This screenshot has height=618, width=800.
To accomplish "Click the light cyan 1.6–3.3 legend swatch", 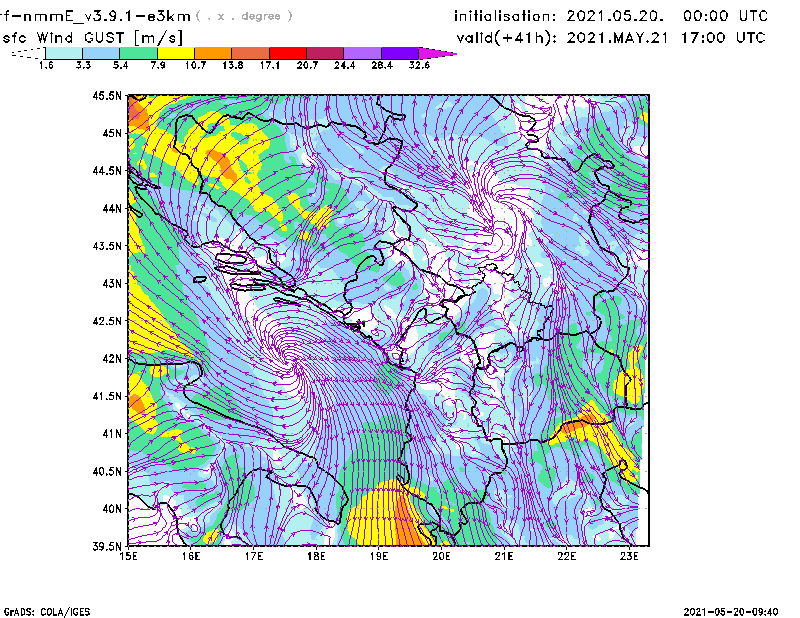I will point(64,53).
